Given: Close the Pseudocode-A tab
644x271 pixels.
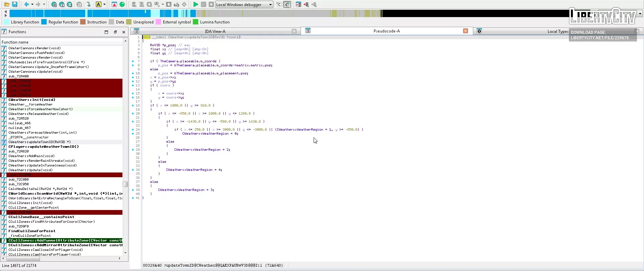Looking at the screenshot, I should [466, 31].
